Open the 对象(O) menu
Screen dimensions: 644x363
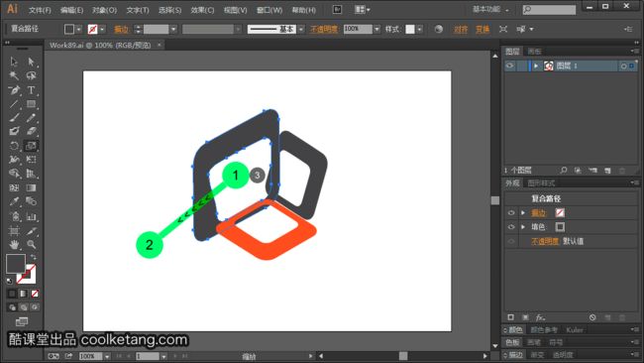coord(104,10)
